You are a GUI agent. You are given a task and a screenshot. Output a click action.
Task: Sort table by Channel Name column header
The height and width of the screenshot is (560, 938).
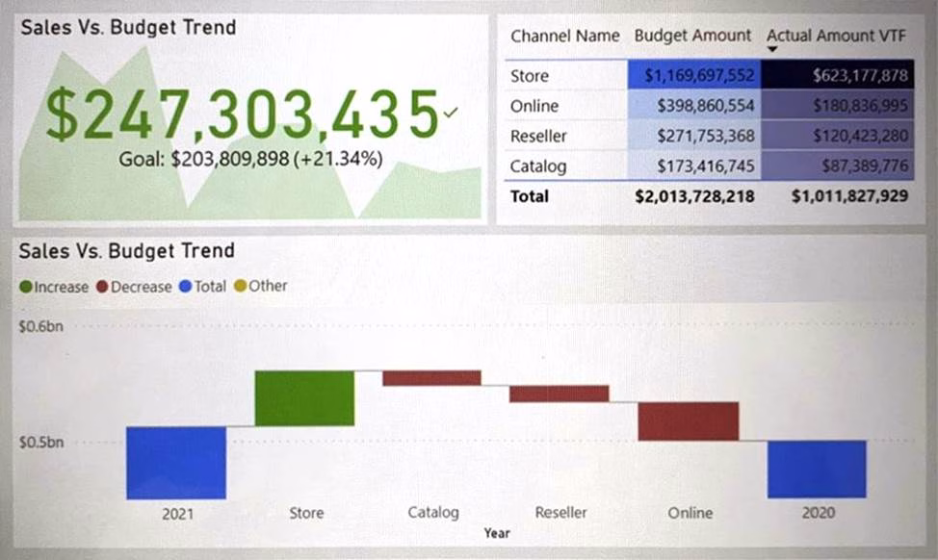point(564,37)
